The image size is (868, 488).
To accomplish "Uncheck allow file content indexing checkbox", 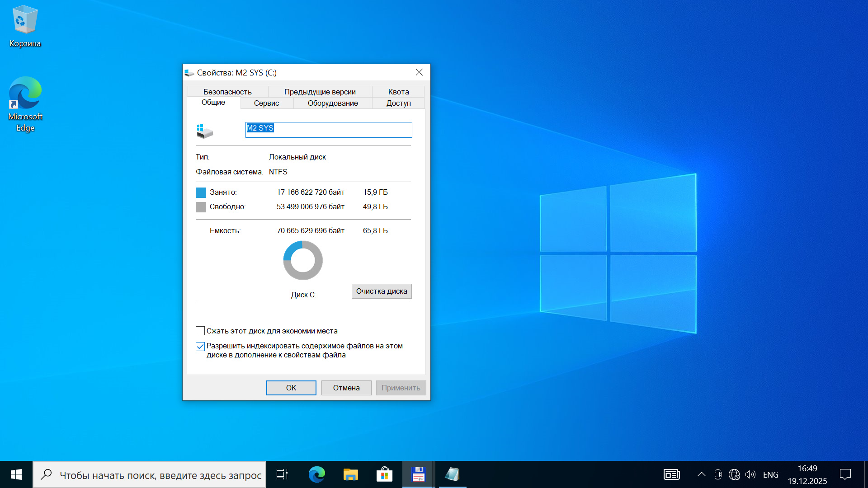I will click(200, 347).
